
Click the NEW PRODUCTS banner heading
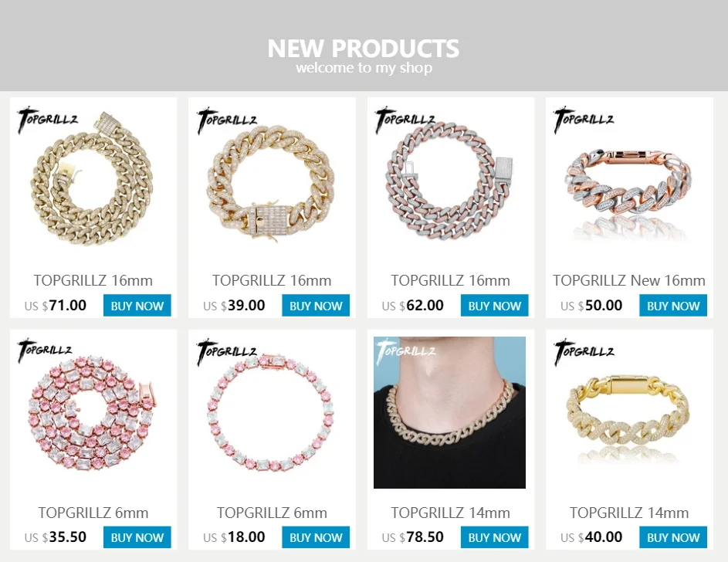(364, 49)
